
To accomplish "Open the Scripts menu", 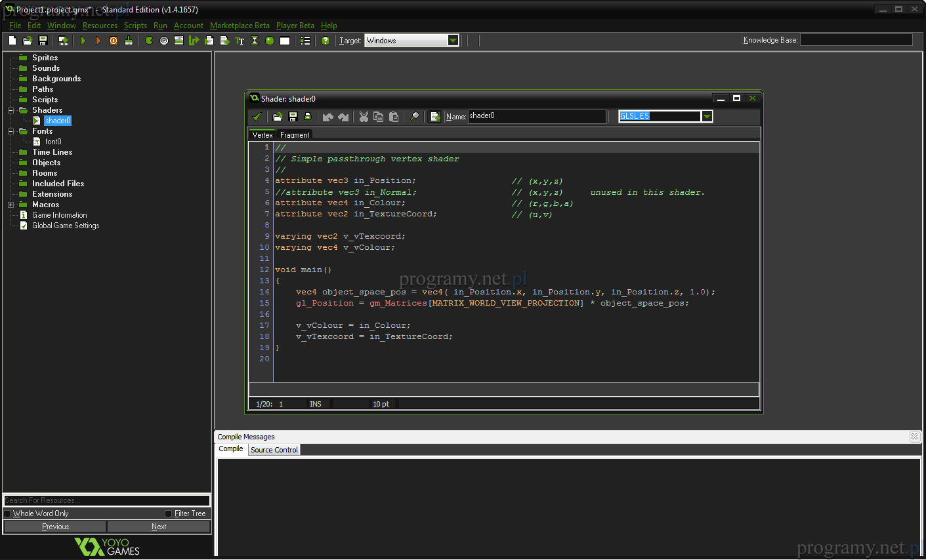I will [x=135, y=26].
